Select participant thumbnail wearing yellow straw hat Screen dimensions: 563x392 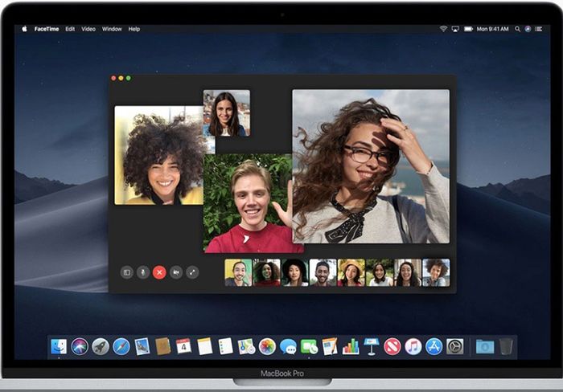(x=351, y=272)
